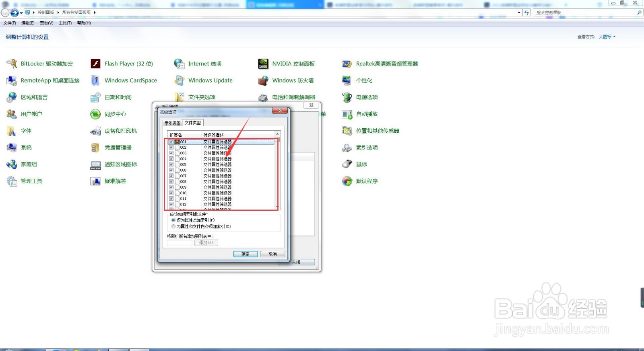Open the 工具(T) menu

65,23
